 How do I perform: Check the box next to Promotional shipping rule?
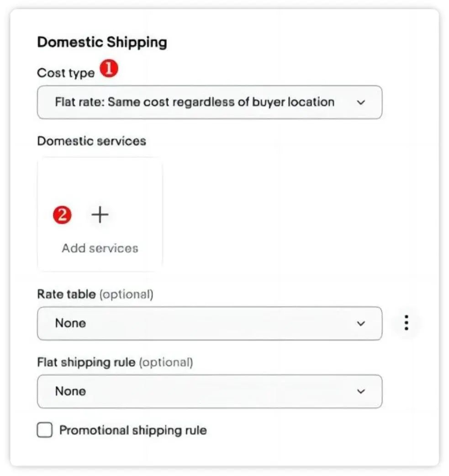[x=44, y=430]
